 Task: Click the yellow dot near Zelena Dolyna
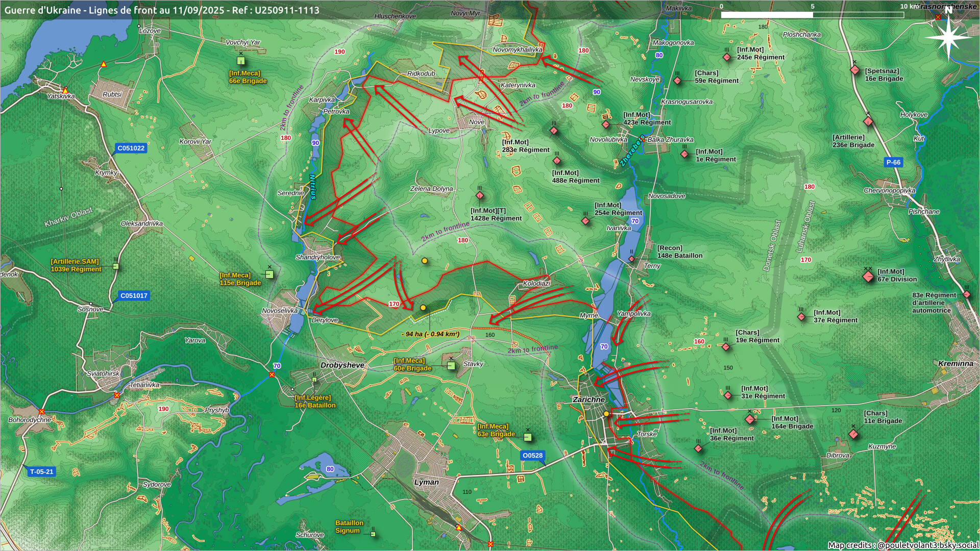[x=424, y=261]
